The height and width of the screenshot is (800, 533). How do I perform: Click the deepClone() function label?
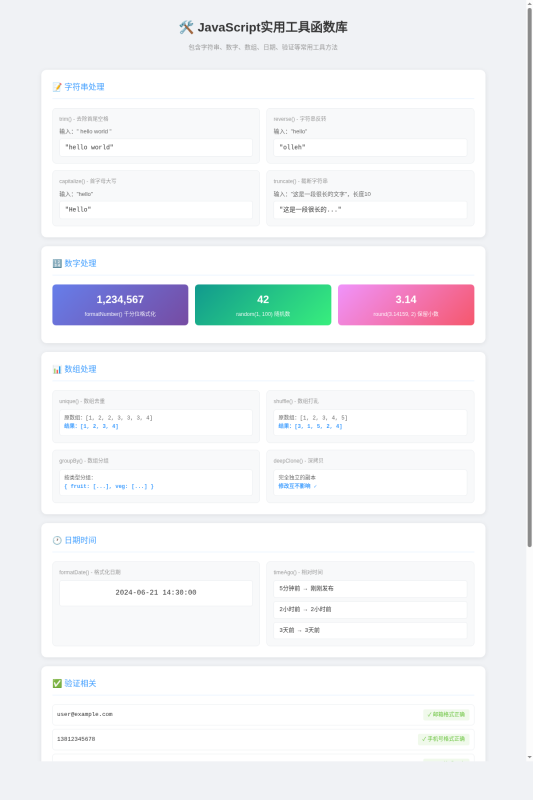pyautogui.click(x=299, y=461)
